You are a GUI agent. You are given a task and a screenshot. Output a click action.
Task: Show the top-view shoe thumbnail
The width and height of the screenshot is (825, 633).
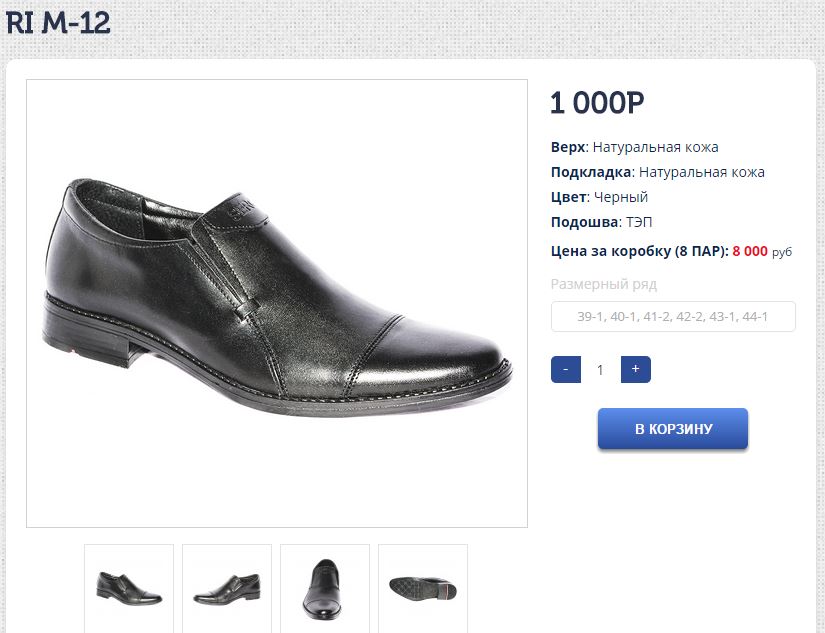[x=325, y=586]
